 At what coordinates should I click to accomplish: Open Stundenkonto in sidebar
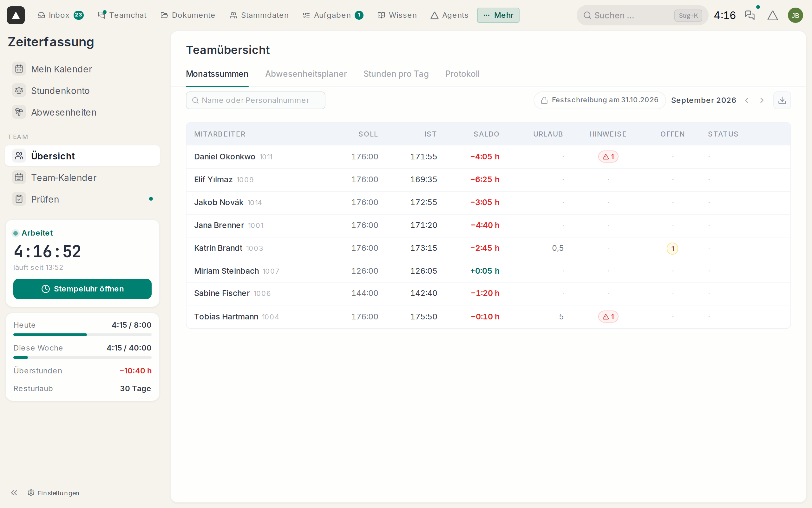(x=82, y=91)
